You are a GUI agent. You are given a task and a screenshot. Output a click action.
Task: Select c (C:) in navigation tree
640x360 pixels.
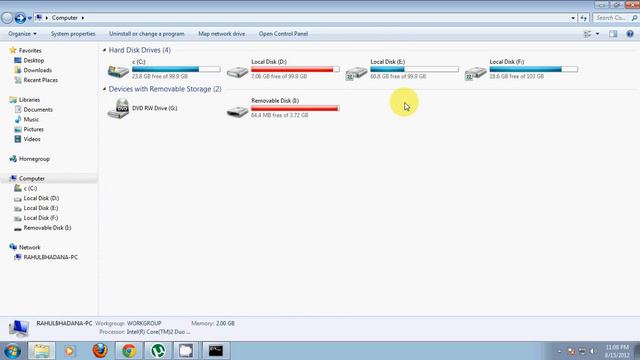(30, 188)
